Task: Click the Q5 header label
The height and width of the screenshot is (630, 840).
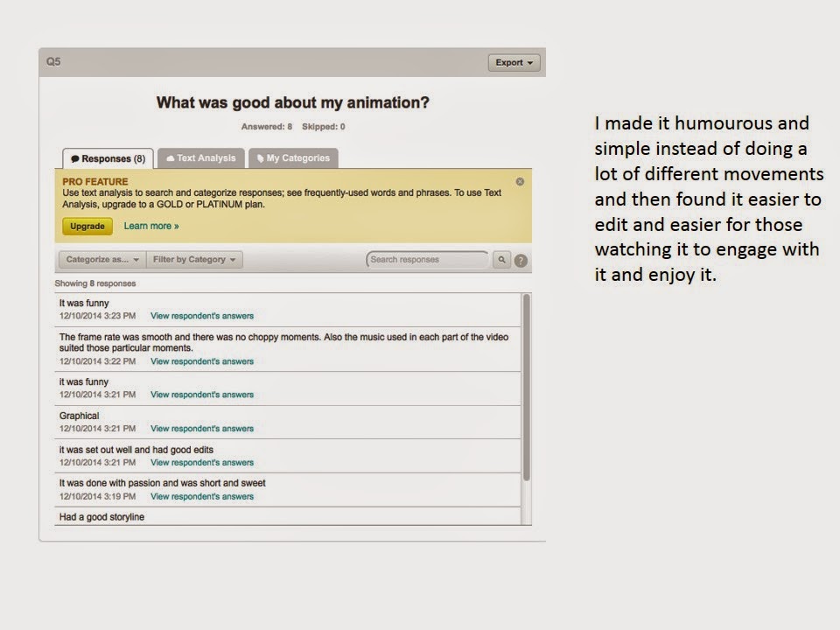Action: (53, 61)
